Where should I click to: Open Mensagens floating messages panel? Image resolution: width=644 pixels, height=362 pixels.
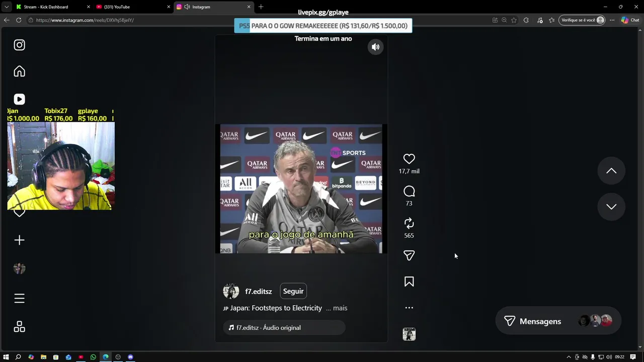(x=558, y=321)
